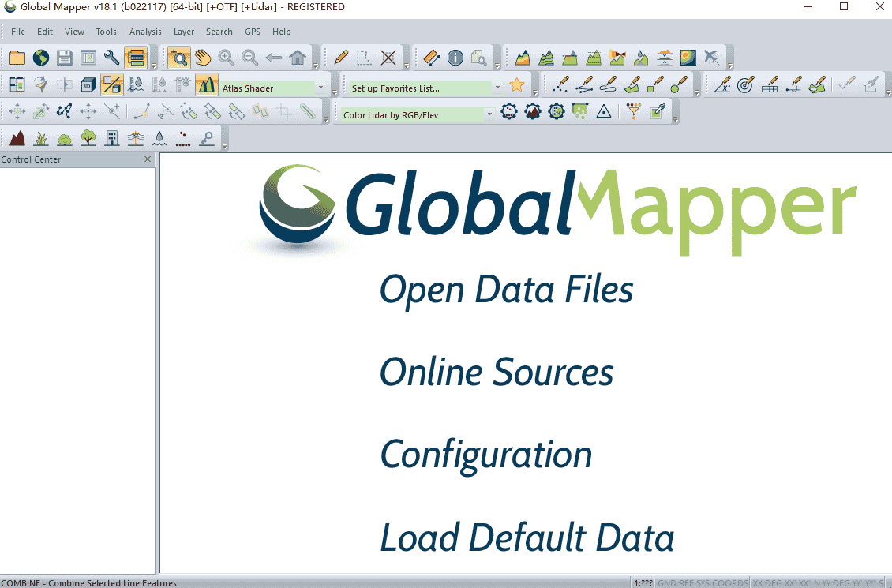Screen dimensions: 892x588
Task: Toggle the Overlay Control Center button
Action: [136, 58]
